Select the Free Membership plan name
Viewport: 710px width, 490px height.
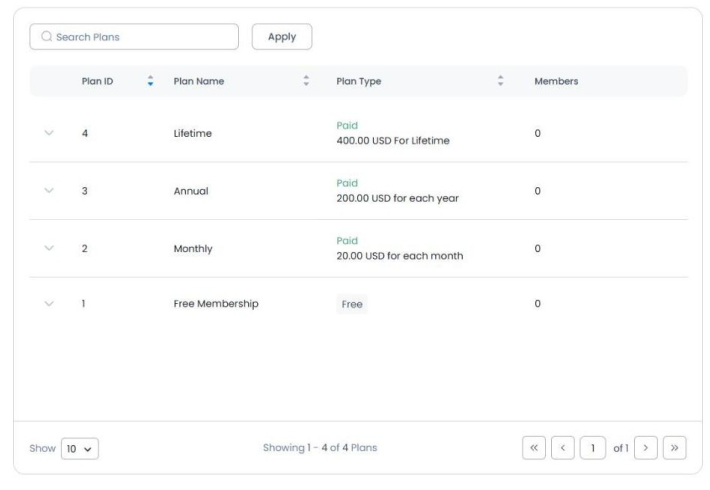coord(216,303)
